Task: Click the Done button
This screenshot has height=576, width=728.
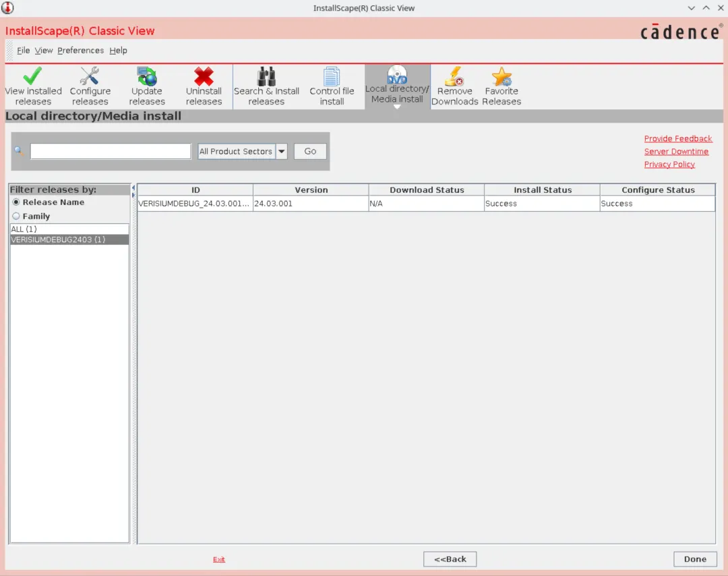Action: (695, 559)
